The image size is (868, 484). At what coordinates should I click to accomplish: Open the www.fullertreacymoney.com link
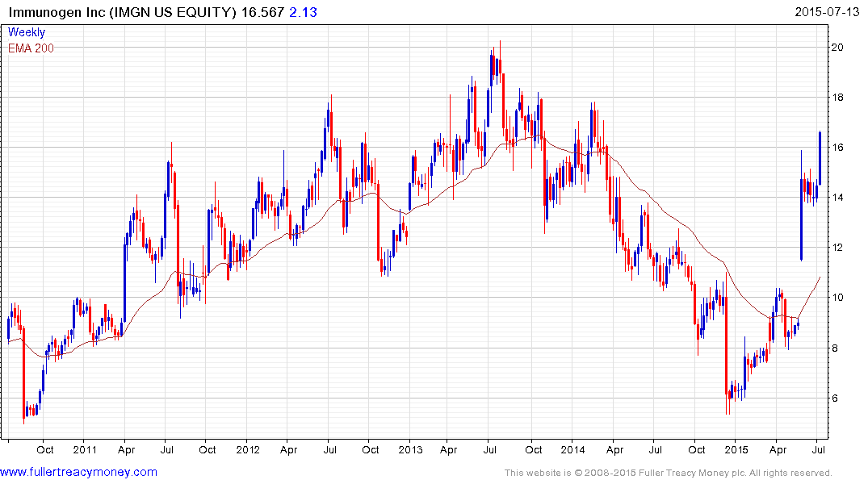(78, 472)
